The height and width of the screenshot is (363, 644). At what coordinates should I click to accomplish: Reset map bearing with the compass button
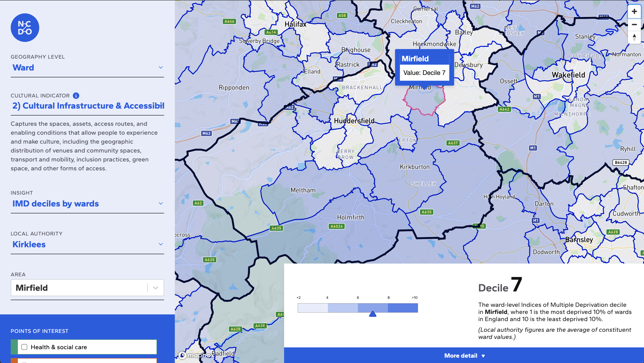coord(634,37)
